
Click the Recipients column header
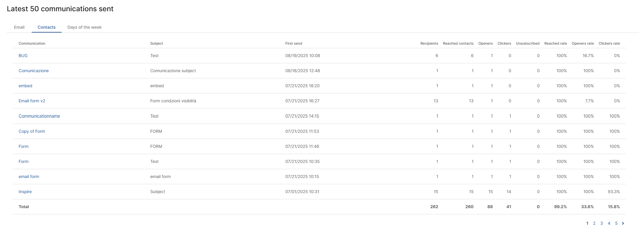(x=429, y=43)
